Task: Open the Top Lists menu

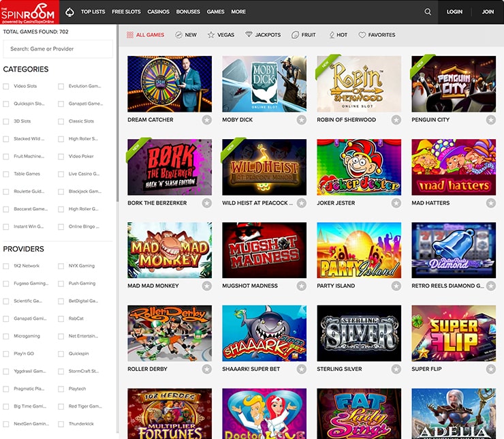Action: 93,12
